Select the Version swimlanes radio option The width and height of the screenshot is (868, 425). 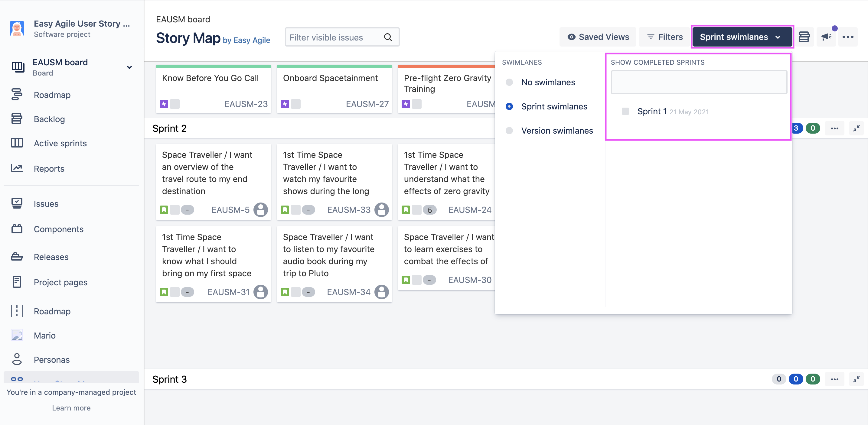click(509, 131)
